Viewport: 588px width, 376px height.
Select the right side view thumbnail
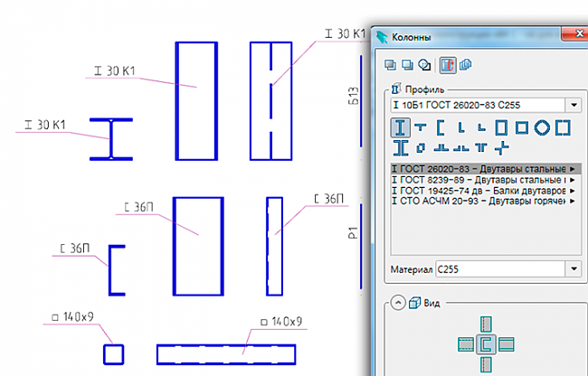click(x=507, y=344)
